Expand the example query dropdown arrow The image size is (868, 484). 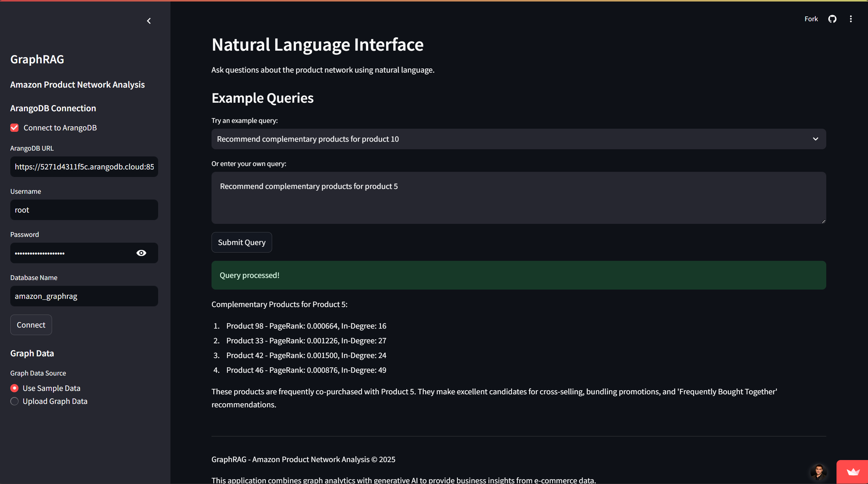815,139
